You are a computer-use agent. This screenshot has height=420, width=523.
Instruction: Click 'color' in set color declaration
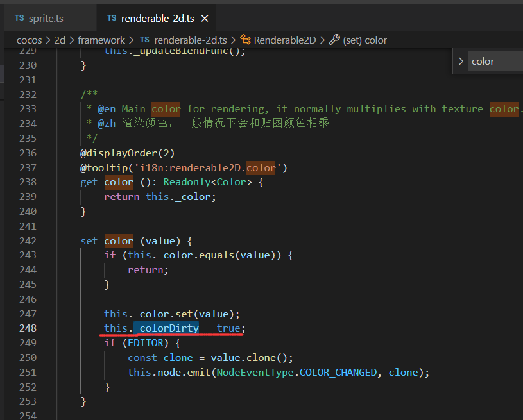(x=119, y=241)
